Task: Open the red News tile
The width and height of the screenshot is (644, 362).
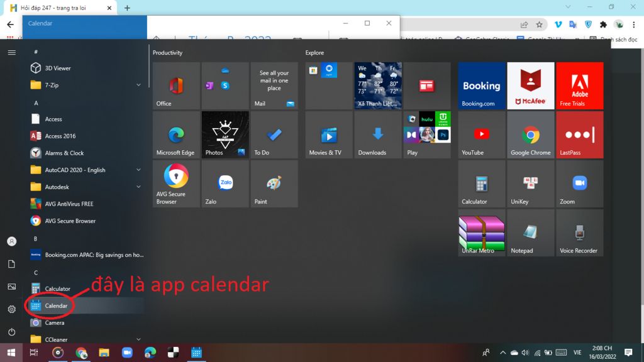Action: coord(427,85)
